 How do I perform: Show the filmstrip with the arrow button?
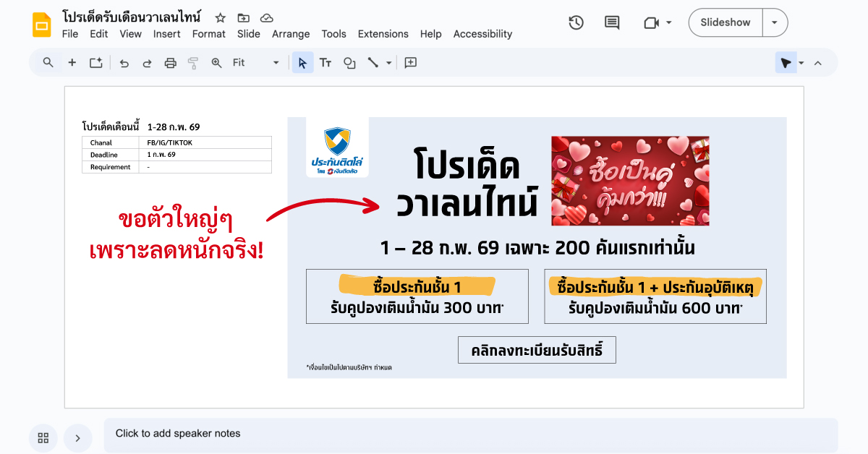77,437
